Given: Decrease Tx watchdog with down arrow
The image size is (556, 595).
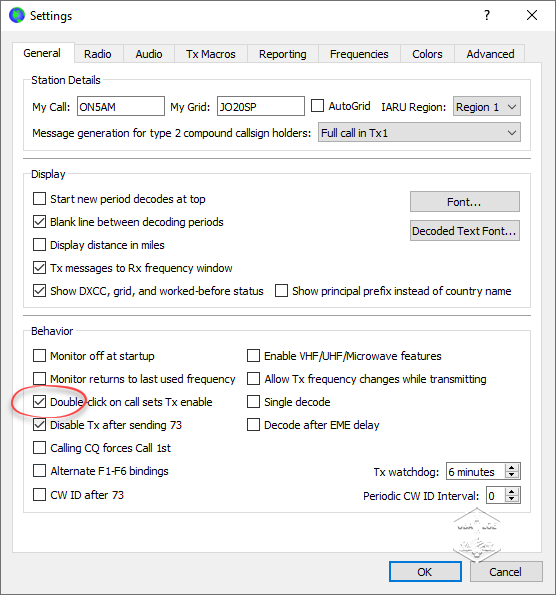Looking at the screenshot, I should click(512, 475).
